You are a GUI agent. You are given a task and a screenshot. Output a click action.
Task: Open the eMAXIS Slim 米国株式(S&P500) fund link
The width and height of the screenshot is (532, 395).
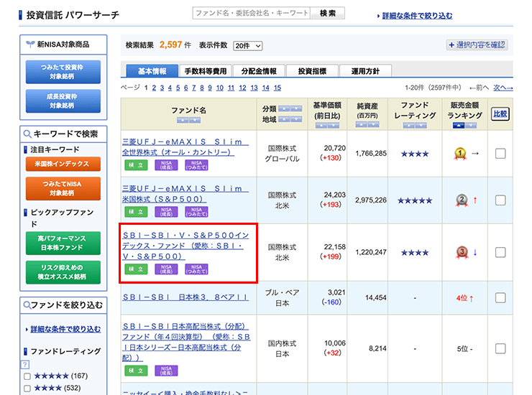click(184, 192)
